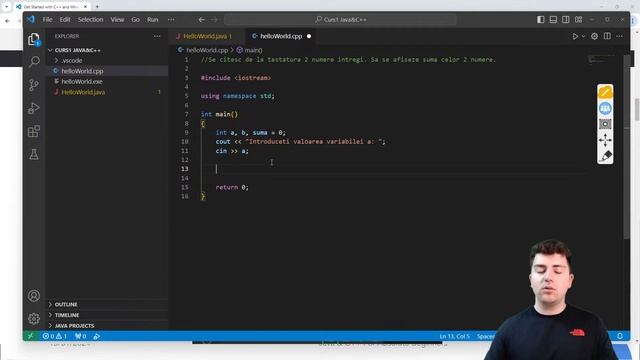
Task: Split the editor to the right
Action: [607, 36]
